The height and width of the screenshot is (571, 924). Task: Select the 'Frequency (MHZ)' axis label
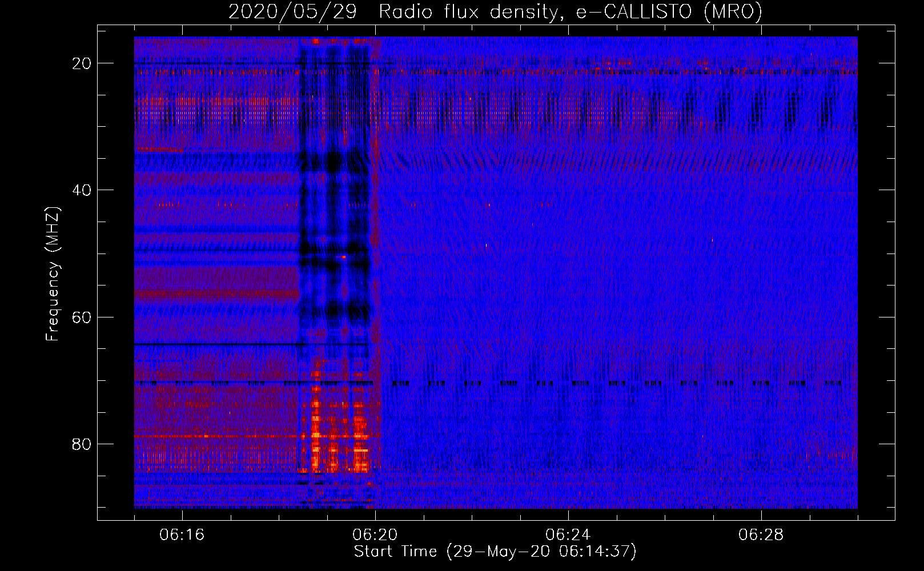53,274
